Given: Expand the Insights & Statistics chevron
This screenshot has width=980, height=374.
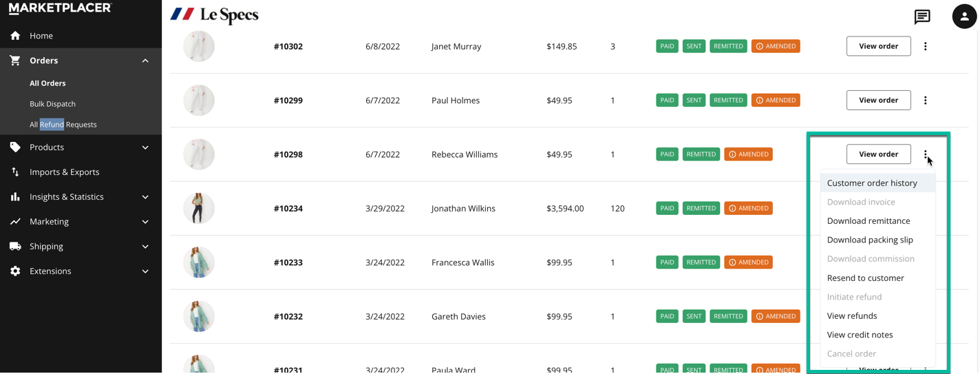Looking at the screenshot, I should 145,197.
